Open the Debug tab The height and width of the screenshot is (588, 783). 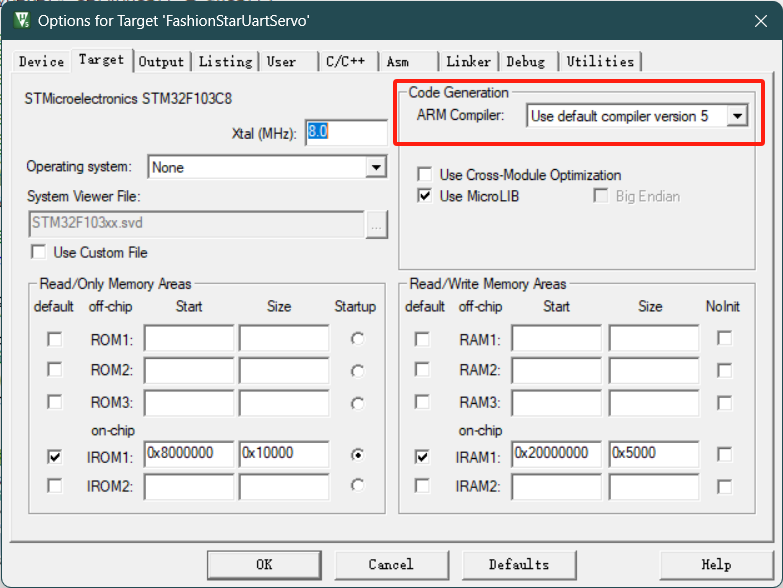tap(526, 62)
